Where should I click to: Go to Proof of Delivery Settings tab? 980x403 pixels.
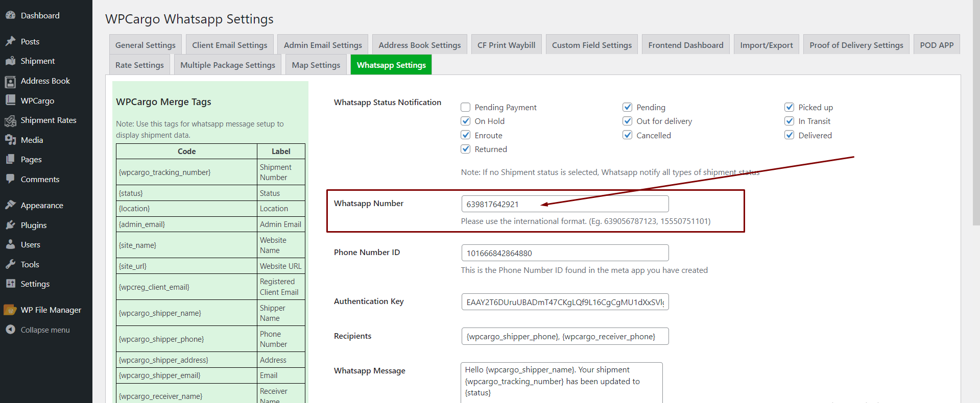pyautogui.click(x=856, y=45)
